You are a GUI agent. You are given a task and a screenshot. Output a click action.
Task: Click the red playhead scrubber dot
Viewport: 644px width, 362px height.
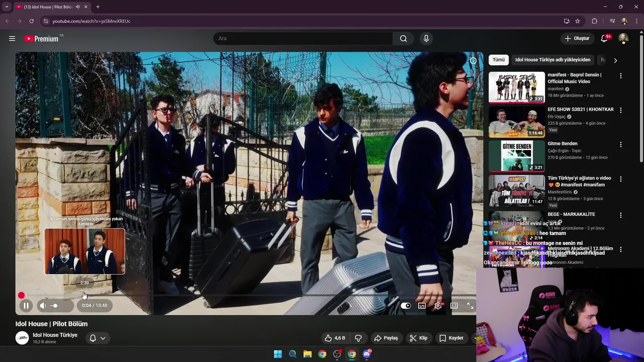point(21,295)
